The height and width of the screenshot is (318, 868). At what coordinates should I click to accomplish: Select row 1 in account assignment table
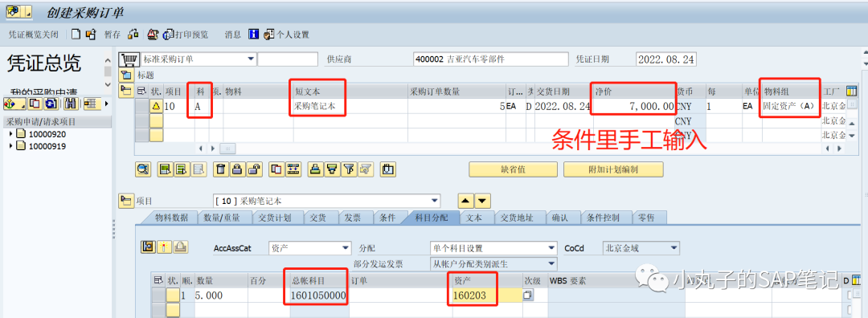pyautogui.click(x=158, y=296)
